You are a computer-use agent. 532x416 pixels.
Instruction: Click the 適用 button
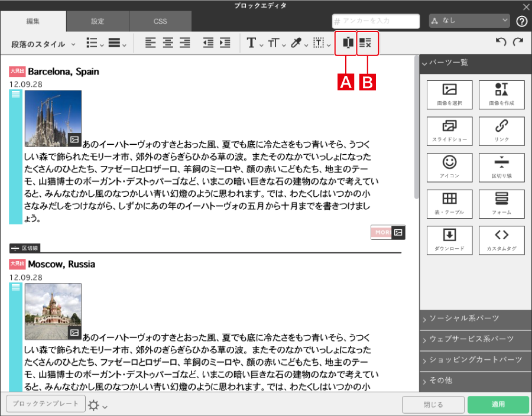498,404
